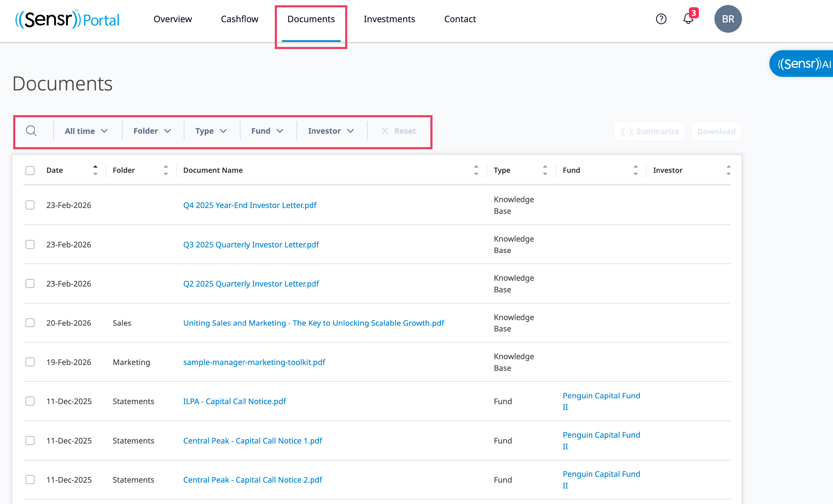Open the help question mark icon
The image size is (833, 504).
pos(661,19)
